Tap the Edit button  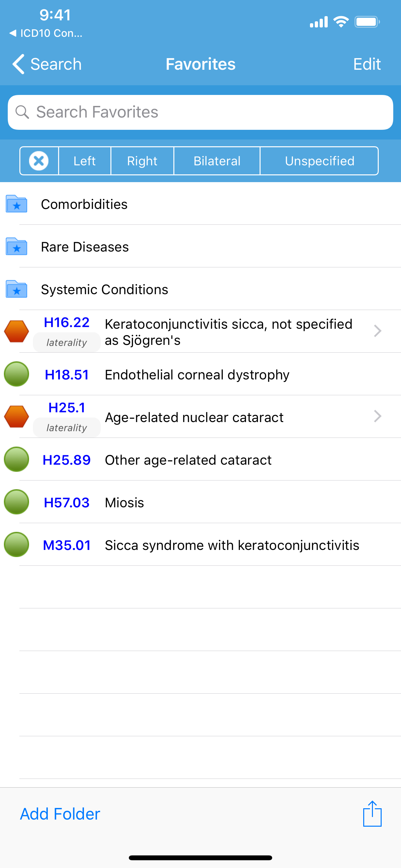[367, 64]
